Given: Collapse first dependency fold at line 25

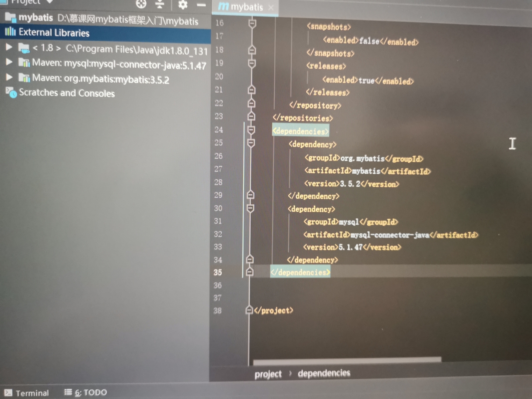Looking at the screenshot, I should (251, 143).
